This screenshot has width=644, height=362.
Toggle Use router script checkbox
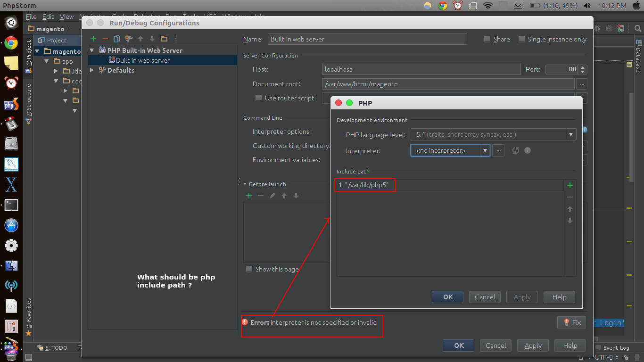pyautogui.click(x=258, y=98)
